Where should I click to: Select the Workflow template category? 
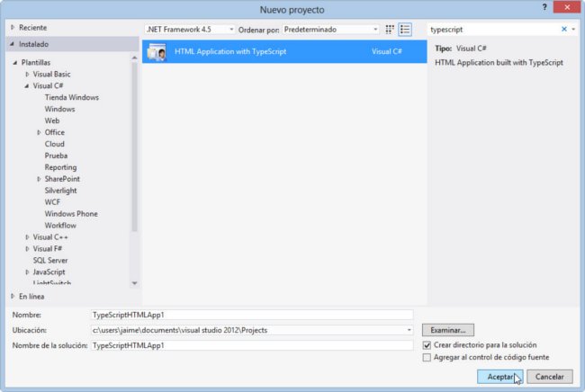[x=60, y=225]
